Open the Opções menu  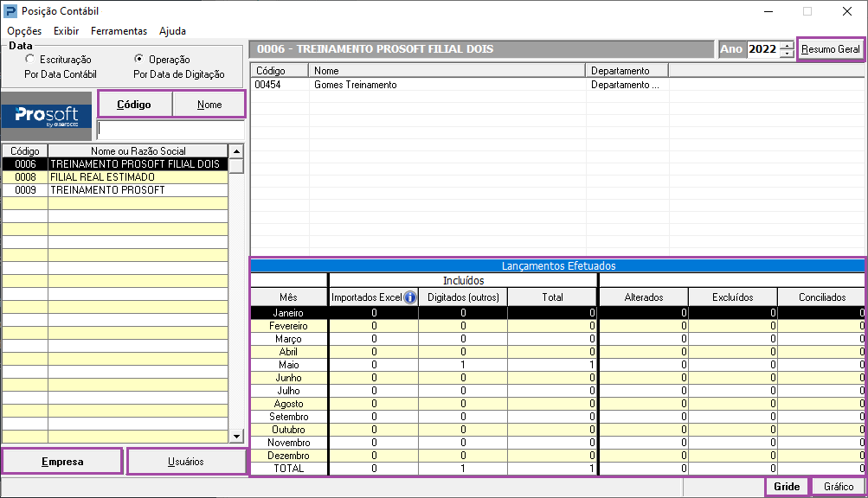pos(24,31)
